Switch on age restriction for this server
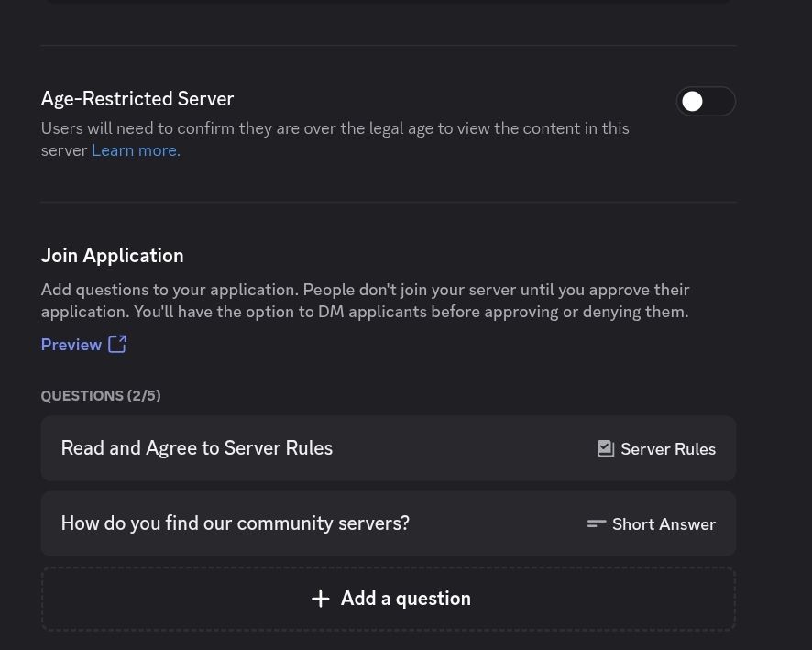The height and width of the screenshot is (650, 812). click(x=706, y=101)
